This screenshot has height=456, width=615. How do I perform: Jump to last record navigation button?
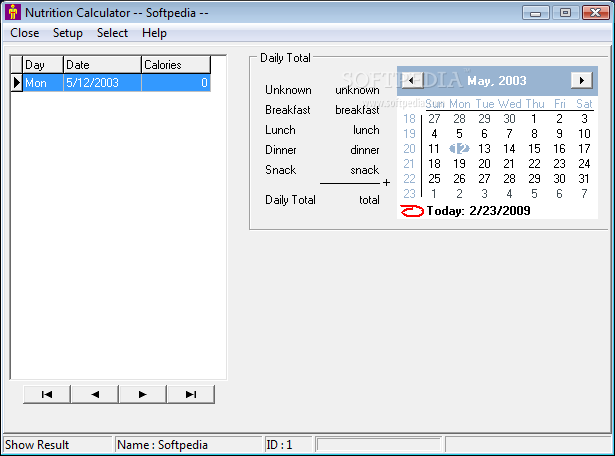pos(191,394)
